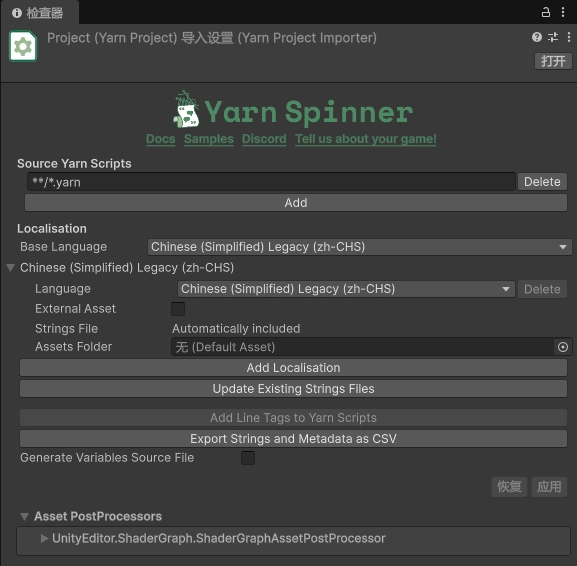Open the Inspector tab's three-dot menu

pos(563,12)
